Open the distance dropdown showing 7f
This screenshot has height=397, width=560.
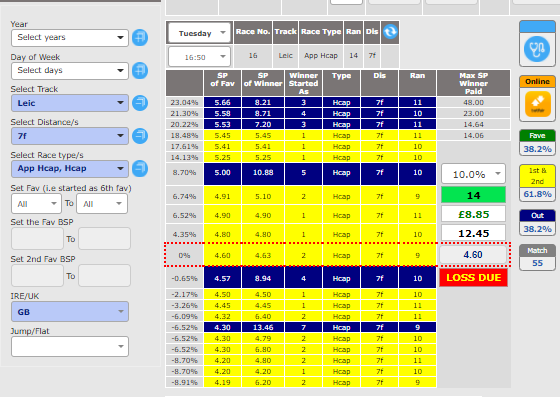point(70,136)
